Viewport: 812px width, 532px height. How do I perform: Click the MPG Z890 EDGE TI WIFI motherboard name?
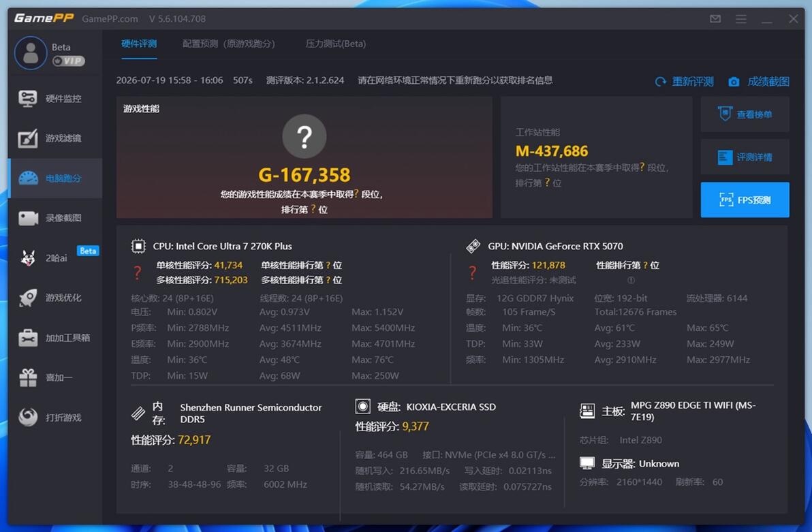pyautogui.click(x=693, y=411)
